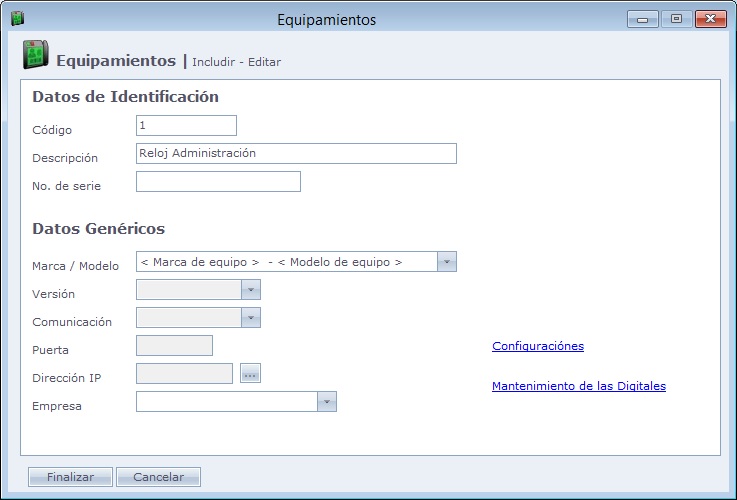Focus the No. de serie field

pyautogui.click(x=218, y=181)
